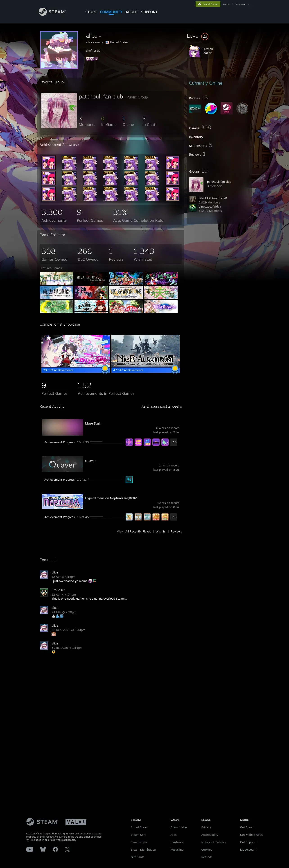This screenshot has height=868, width=289.
Task: Click the Install Steam button
Action: click(208, 4)
